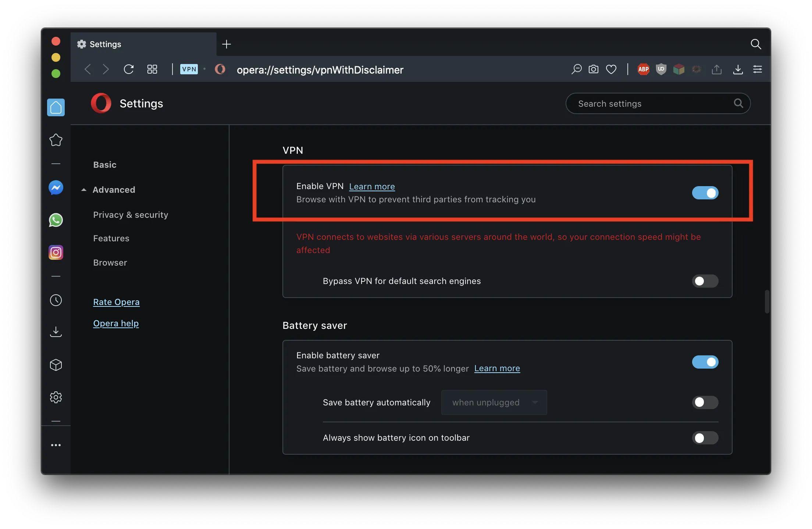This screenshot has height=529, width=812.
Task: Open the Rate Opera link
Action: point(116,302)
